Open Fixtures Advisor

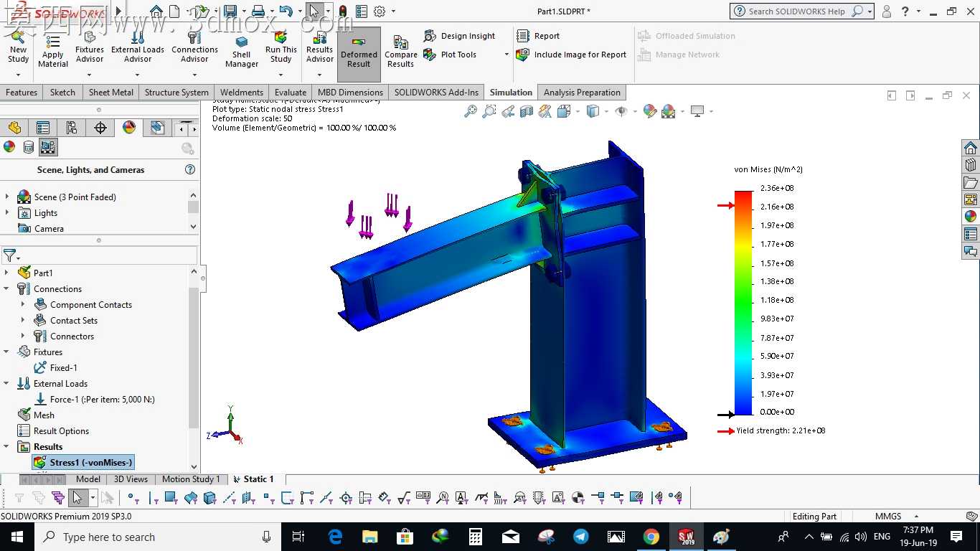point(90,47)
